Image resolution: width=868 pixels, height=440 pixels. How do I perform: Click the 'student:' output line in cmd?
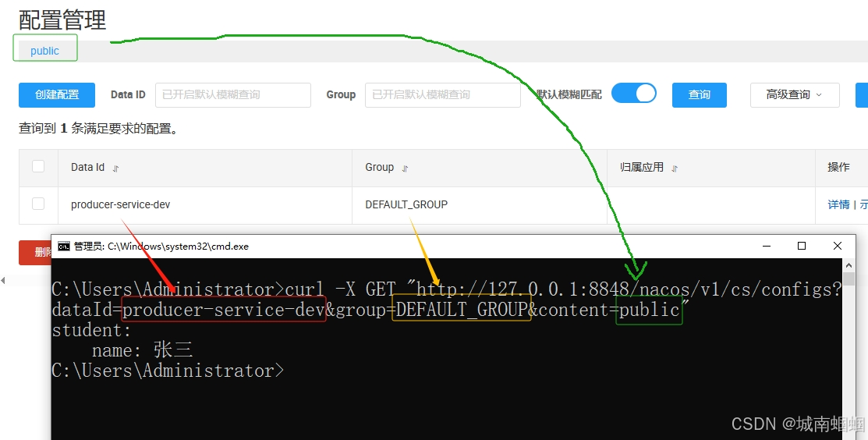(91, 330)
